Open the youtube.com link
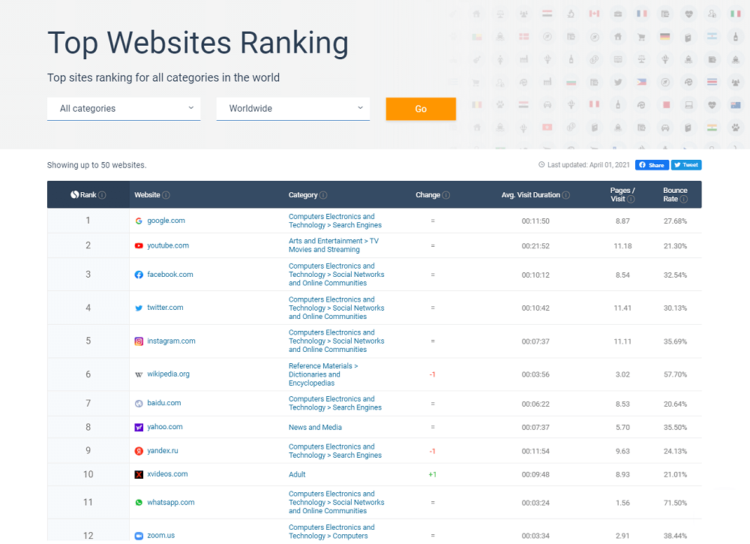 point(168,245)
